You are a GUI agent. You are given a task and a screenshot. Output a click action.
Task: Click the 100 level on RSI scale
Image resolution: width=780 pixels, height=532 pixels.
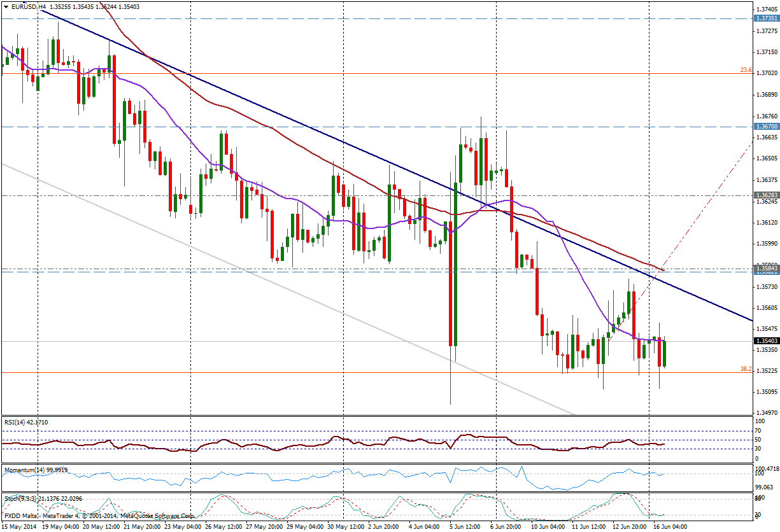[758, 421]
